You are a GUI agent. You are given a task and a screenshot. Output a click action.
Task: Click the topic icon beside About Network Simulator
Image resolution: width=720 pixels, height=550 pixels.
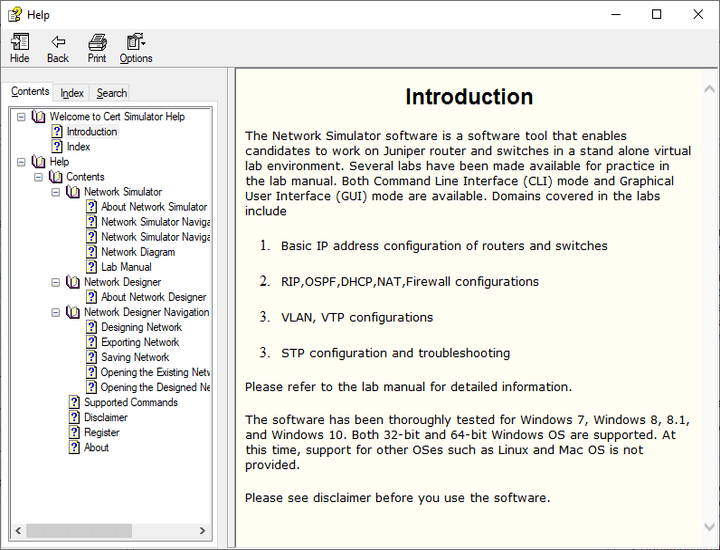pyautogui.click(x=92, y=207)
